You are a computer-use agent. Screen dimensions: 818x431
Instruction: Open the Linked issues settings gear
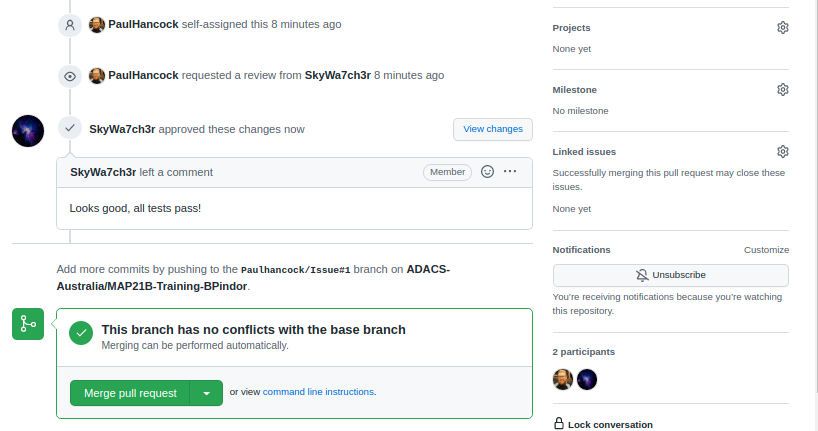[783, 152]
